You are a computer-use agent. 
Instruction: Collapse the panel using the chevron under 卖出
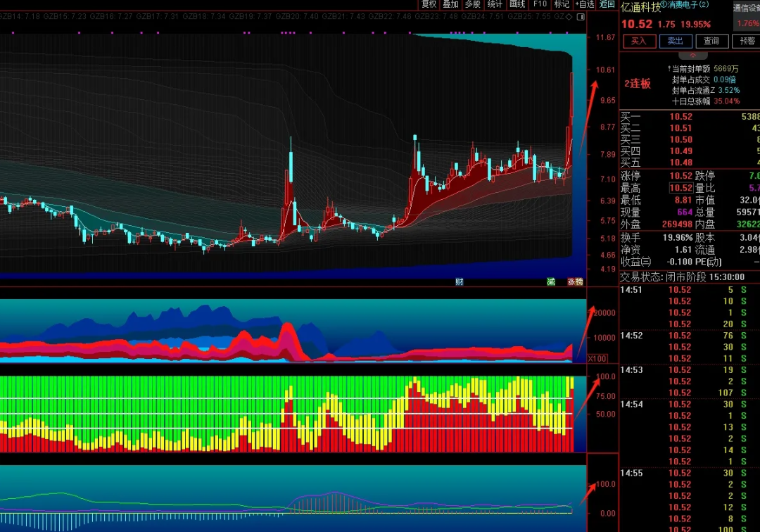(692, 55)
